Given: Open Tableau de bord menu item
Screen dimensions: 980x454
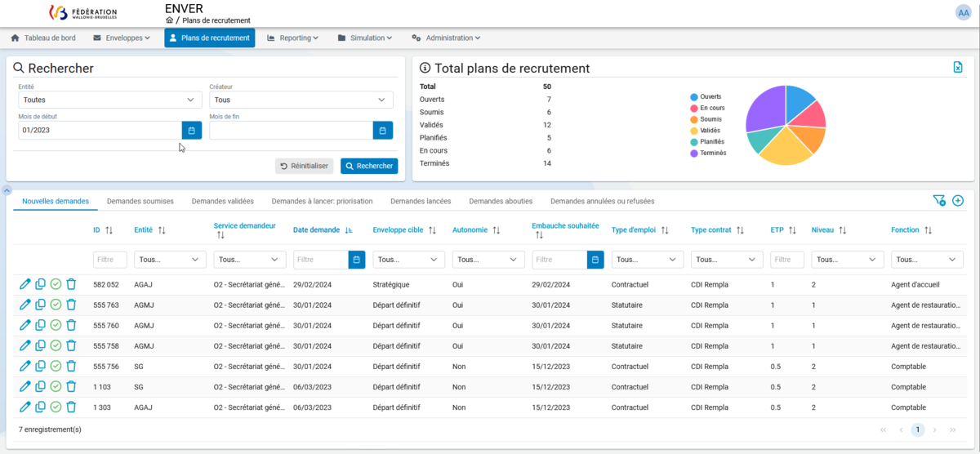Looking at the screenshot, I should 43,38.
